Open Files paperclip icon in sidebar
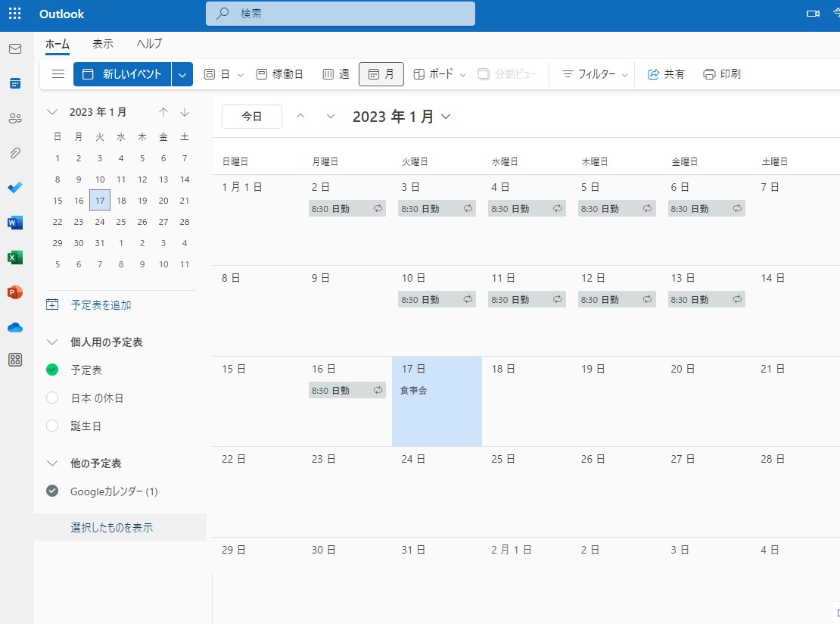Viewport: 840px width, 624px height. (15, 153)
